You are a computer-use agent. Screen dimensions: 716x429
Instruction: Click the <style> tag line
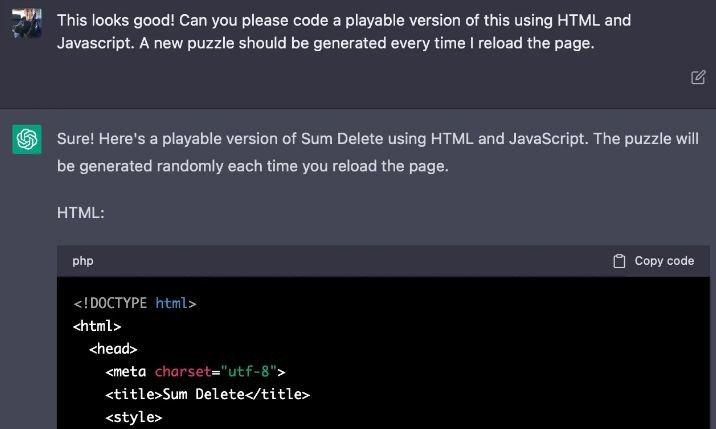point(133,417)
